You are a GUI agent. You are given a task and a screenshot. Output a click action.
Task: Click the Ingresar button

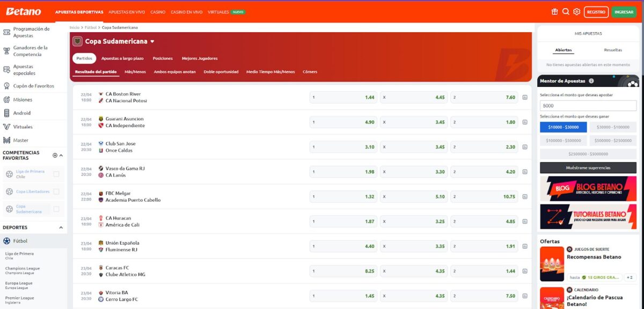624,12
